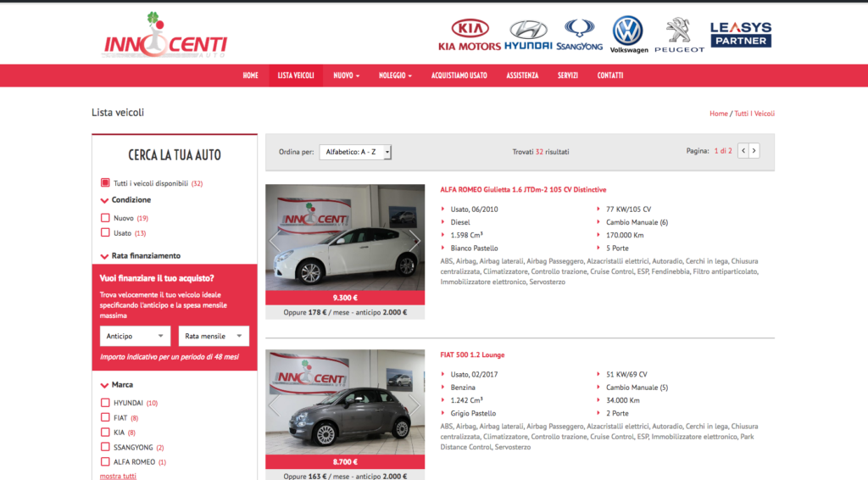This screenshot has height=480, width=868.
Task: Open the FIAT 500 1.2 Lounge listing
Action: pos(472,355)
